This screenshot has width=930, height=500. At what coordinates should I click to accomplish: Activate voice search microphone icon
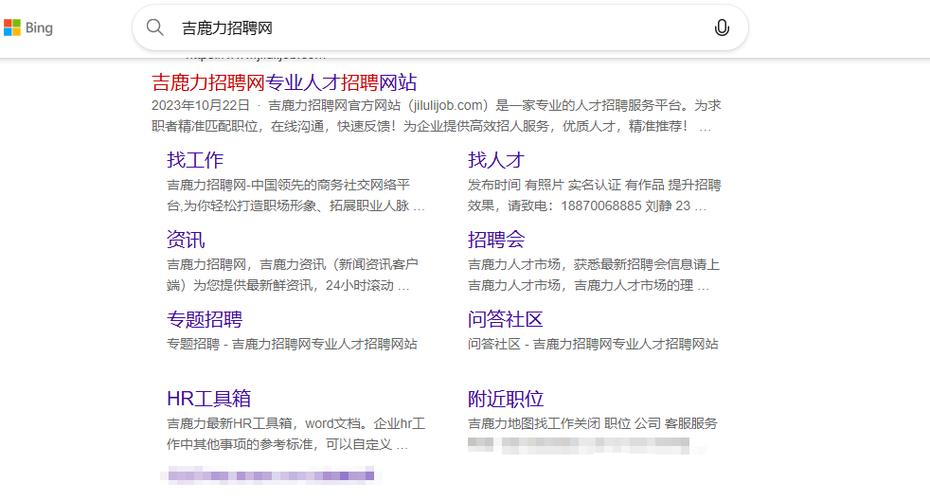721,27
